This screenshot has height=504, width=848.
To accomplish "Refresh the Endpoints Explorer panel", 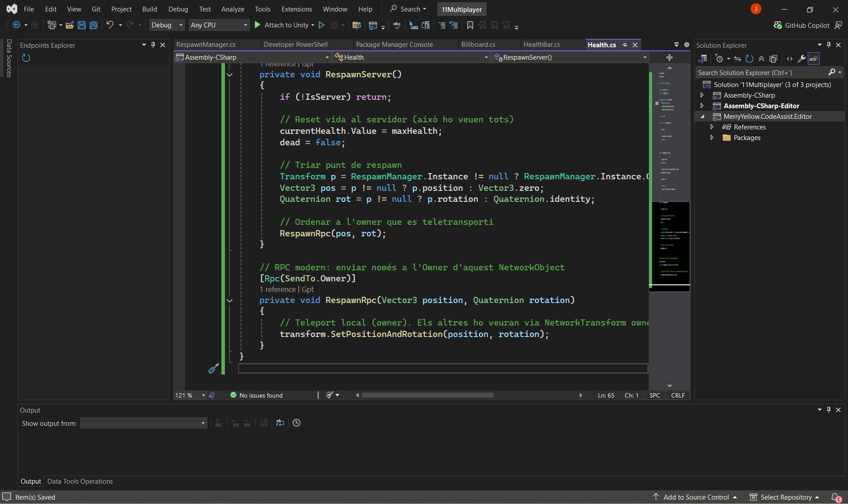I will click(x=26, y=58).
